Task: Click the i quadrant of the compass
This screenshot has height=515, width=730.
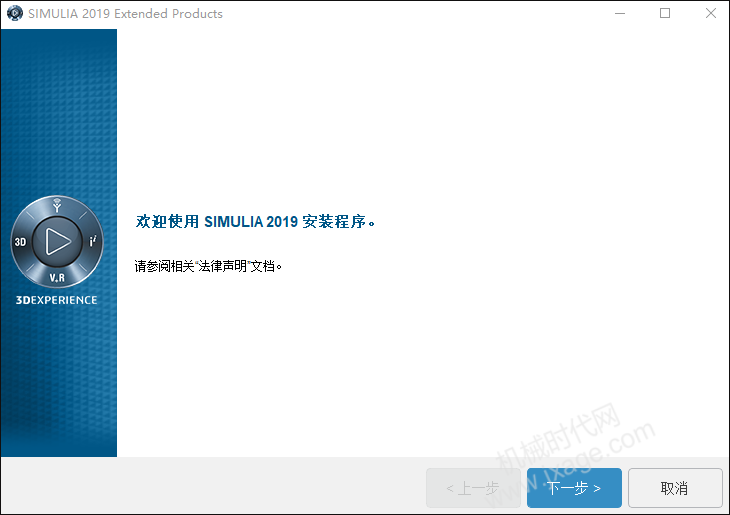Action: [x=93, y=241]
